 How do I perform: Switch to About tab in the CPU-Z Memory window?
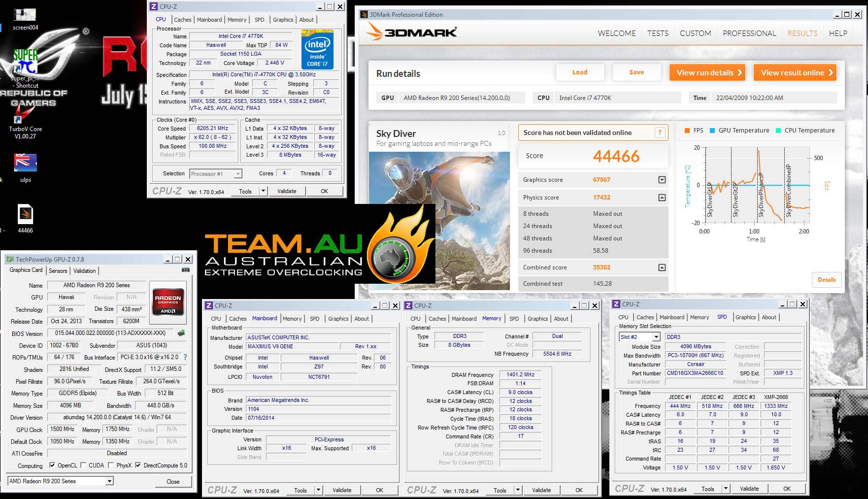point(561,319)
